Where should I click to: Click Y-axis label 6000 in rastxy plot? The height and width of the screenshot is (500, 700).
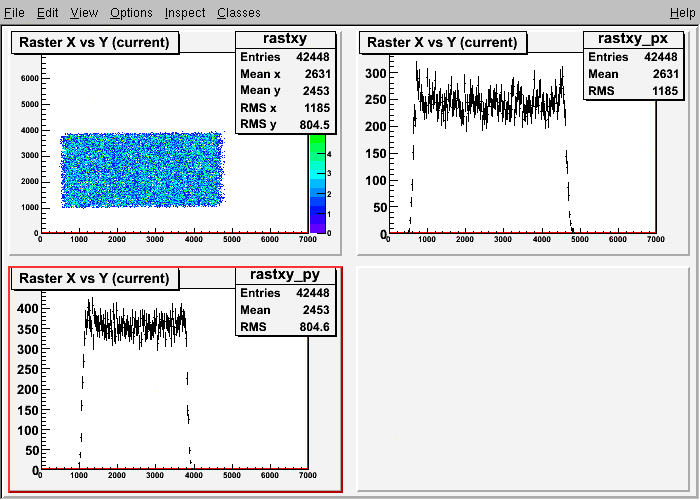pyautogui.click(x=30, y=79)
